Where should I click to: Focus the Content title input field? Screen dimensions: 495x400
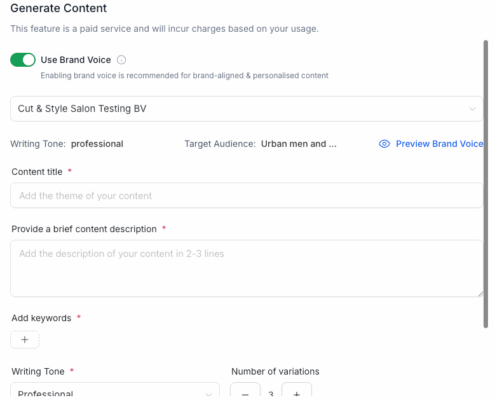(246, 196)
